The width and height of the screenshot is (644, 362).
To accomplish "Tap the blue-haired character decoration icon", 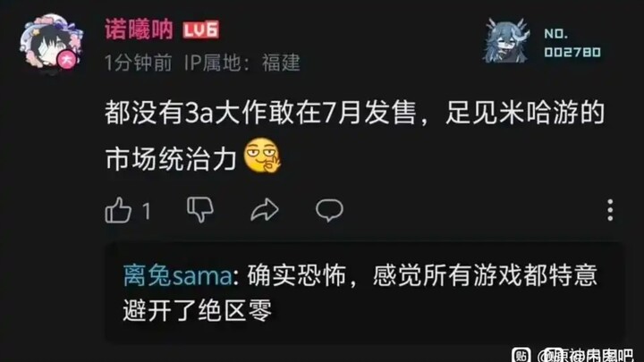I will click(x=507, y=41).
